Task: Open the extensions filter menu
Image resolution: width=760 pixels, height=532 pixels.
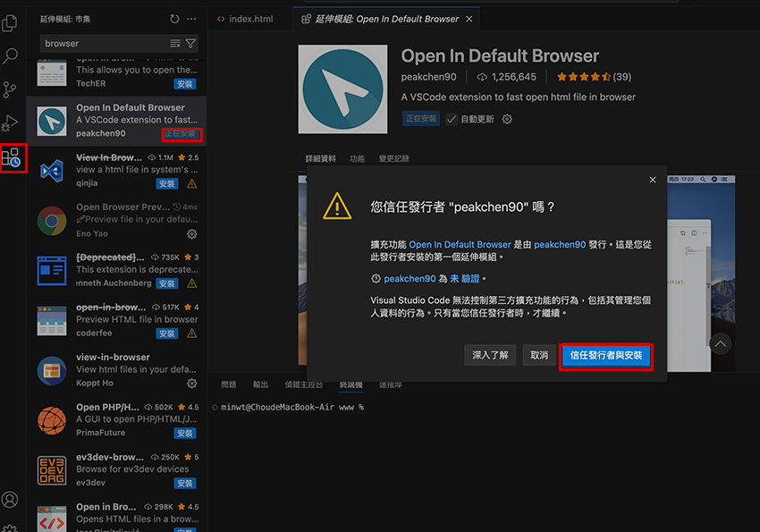Action: 190,44
